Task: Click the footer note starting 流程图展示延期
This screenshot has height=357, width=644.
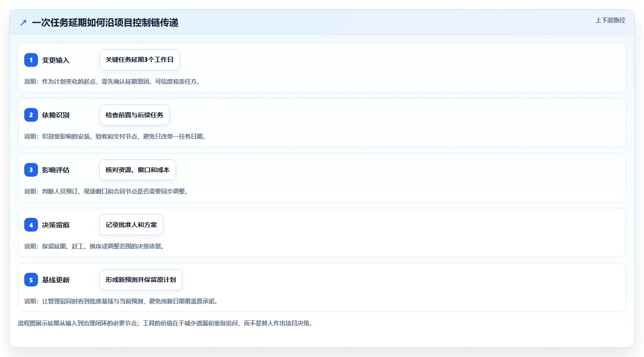Action: [165, 323]
